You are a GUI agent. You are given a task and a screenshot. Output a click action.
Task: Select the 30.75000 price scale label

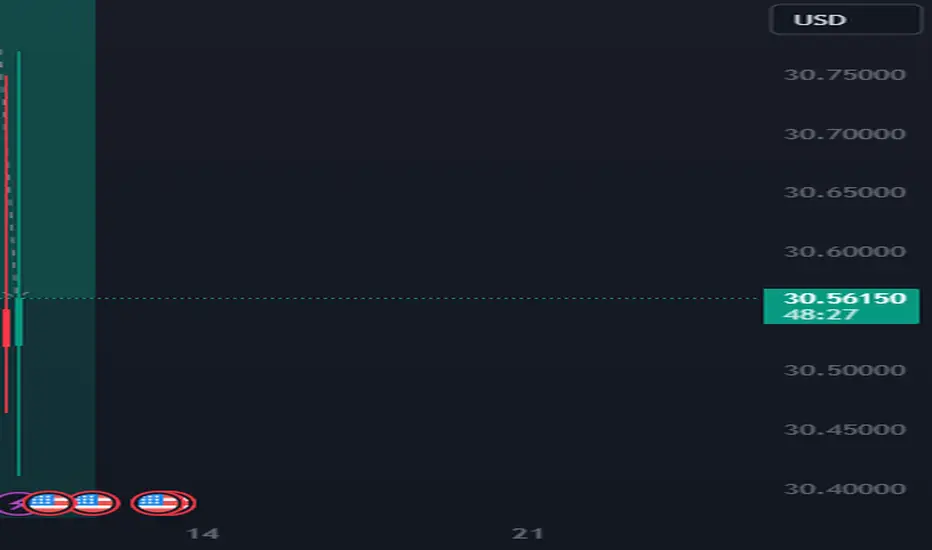tap(845, 74)
